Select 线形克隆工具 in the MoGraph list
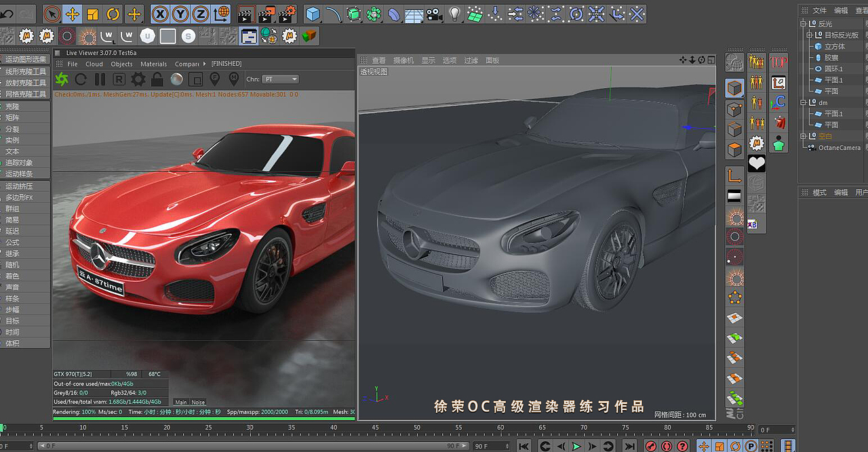 pyautogui.click(x=26, y=71)
